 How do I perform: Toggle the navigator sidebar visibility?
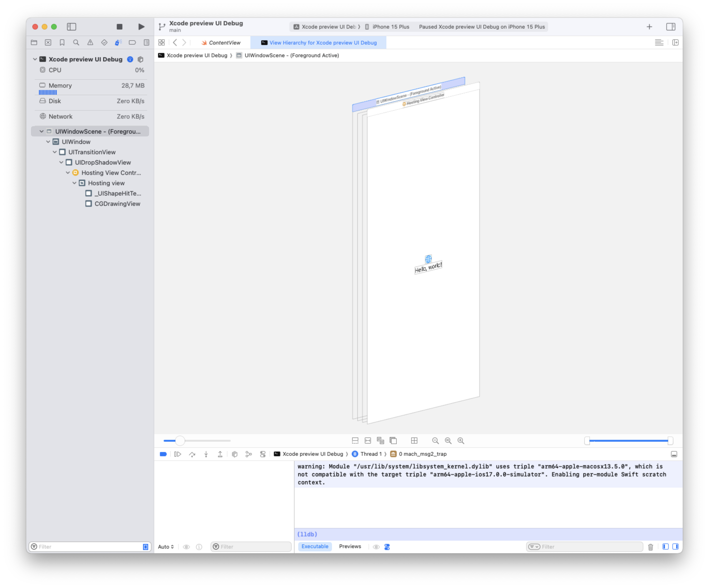72,27
